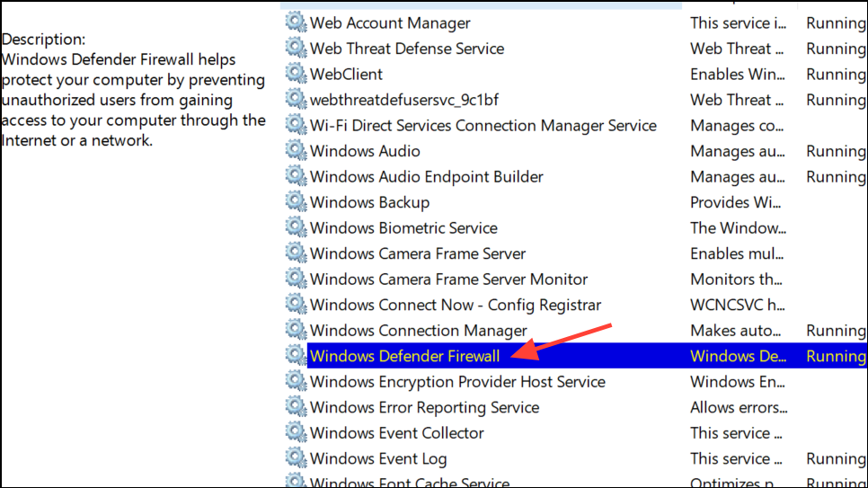Select the Windows Audio service
This screenshot has height=488, width=868.
pyautogui.click(x=365, y=151)
